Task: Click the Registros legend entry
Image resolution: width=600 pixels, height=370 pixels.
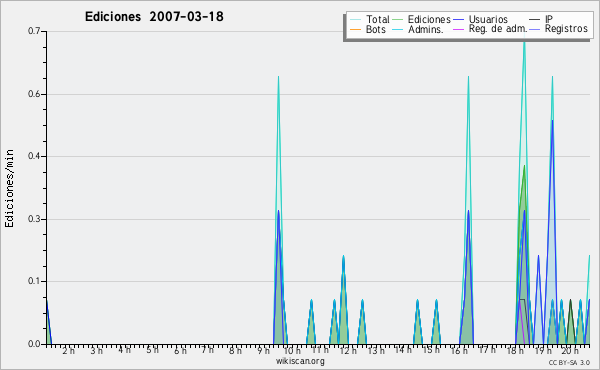Action: click(x=559, y=29)
